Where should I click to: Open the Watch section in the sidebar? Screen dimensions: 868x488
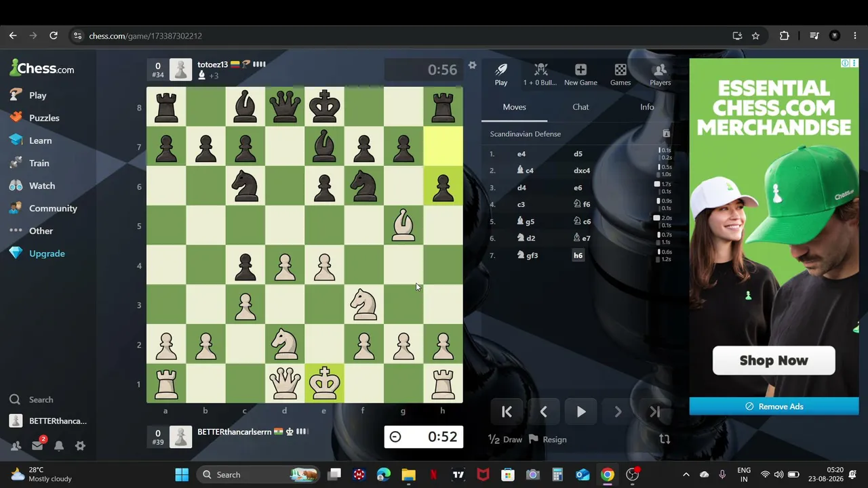click(x=32, y=186)
